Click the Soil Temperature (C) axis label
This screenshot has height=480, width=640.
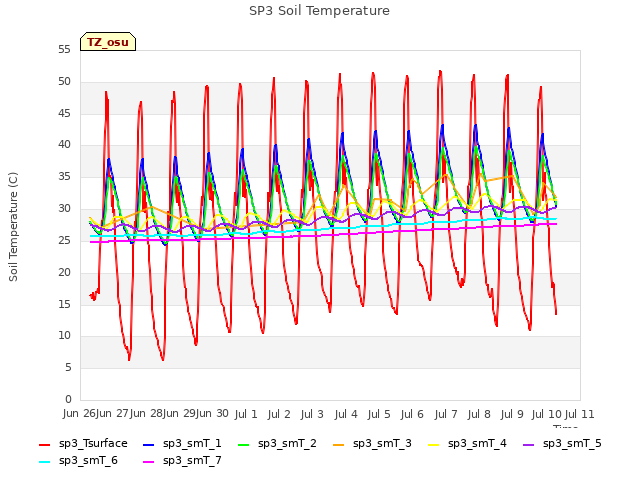point(13,227)
